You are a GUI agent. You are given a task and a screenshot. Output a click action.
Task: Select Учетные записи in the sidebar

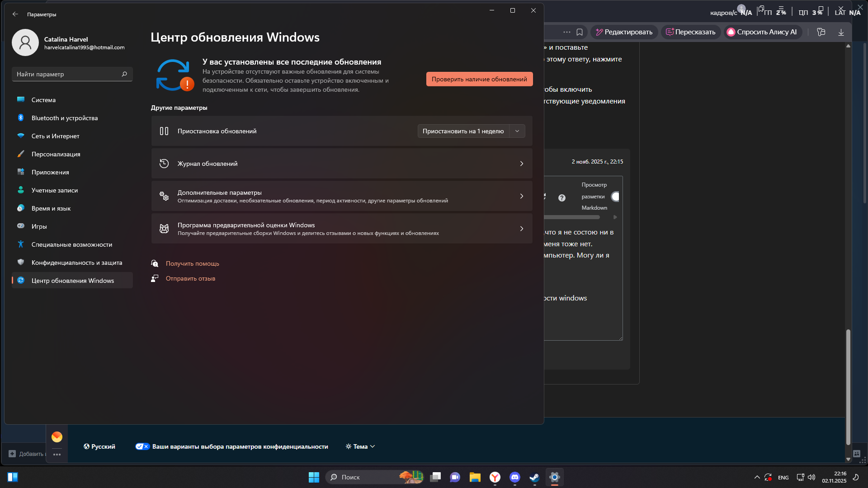(x=55, y=190)
